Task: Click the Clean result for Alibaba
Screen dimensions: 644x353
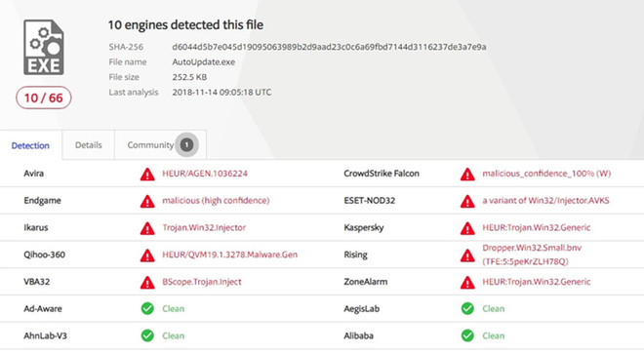Action: [494, 335]
